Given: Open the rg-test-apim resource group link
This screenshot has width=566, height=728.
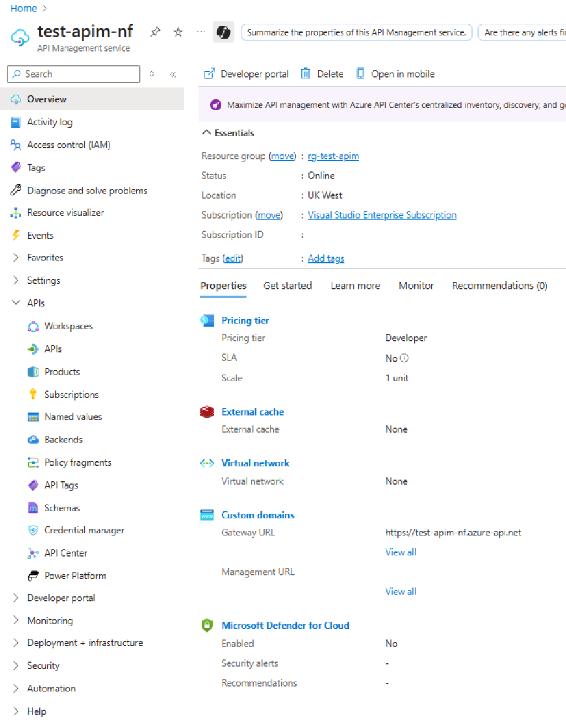Looking at the screenshot, I should [x=333, y=156].
